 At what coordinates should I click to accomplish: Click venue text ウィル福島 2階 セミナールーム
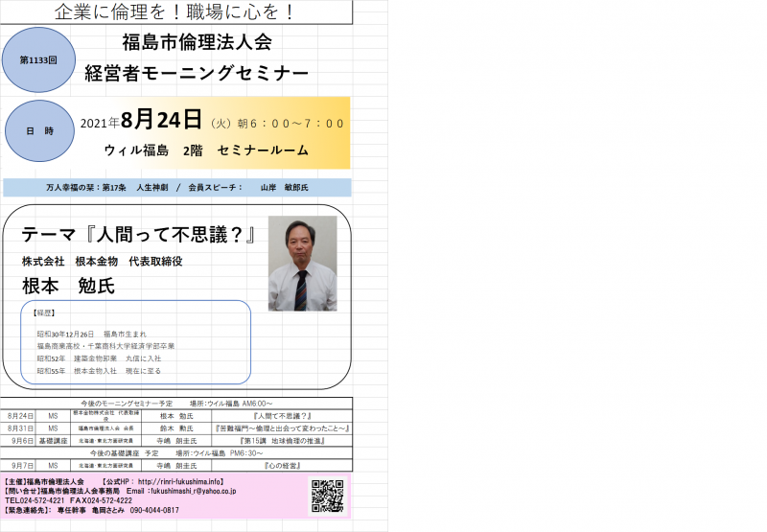pos(206,150)
